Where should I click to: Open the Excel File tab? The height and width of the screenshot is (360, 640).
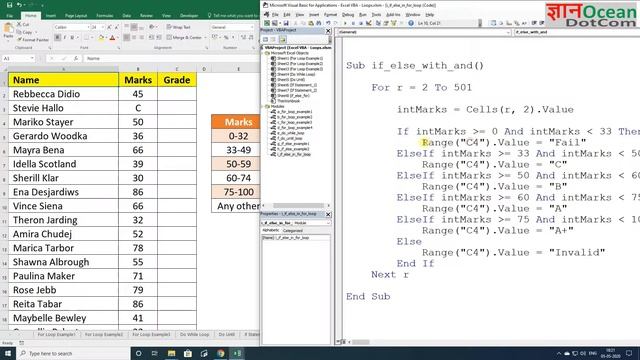(9, 16)
